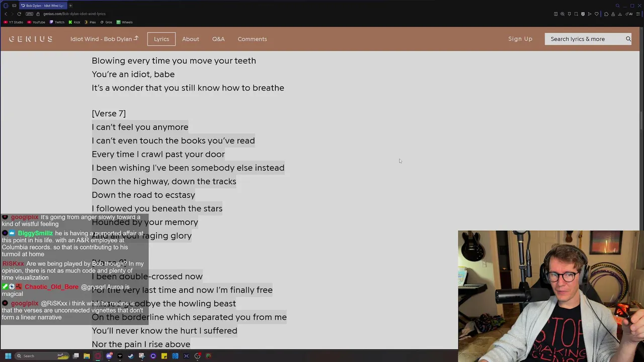Take a snapshot with the capture icon

576,14
